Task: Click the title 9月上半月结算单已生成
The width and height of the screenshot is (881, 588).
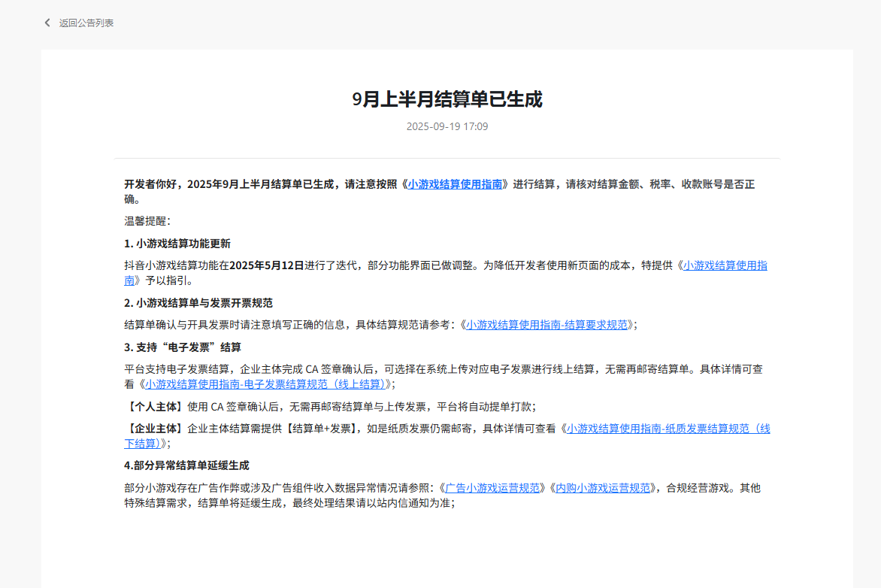Action: pyautogui.click(x=447, y=99)
